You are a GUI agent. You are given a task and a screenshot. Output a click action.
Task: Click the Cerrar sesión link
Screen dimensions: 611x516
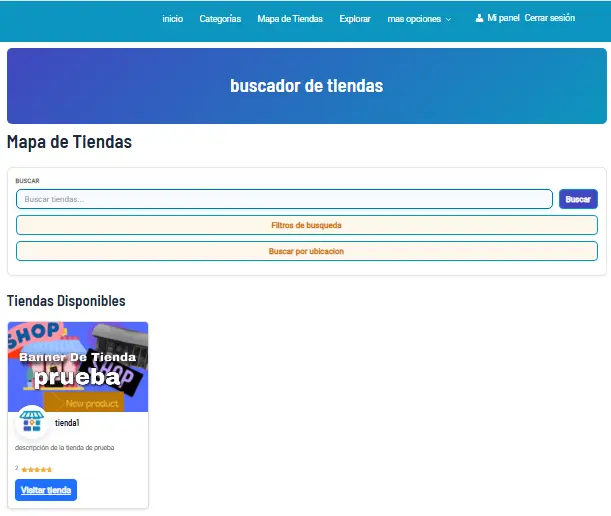549,18
